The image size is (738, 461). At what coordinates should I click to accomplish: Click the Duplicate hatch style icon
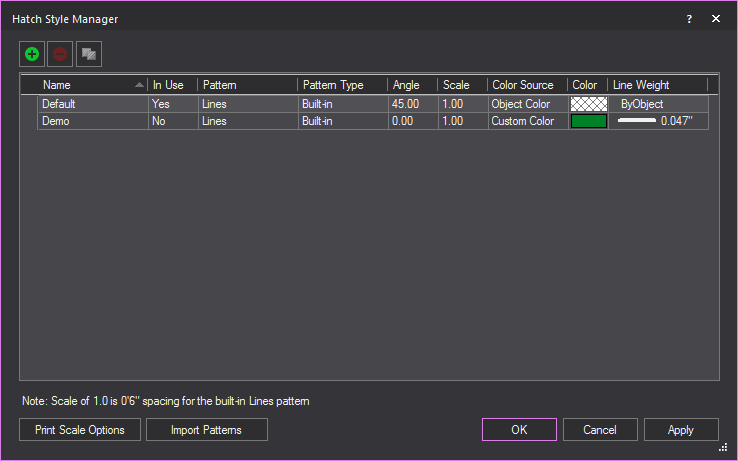(89, 54)
